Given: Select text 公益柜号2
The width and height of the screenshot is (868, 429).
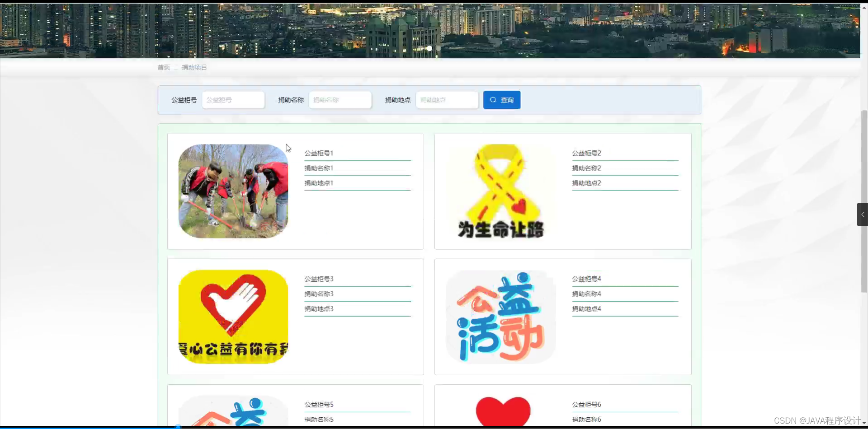Looking at the screenshot, I should point(586,153).
